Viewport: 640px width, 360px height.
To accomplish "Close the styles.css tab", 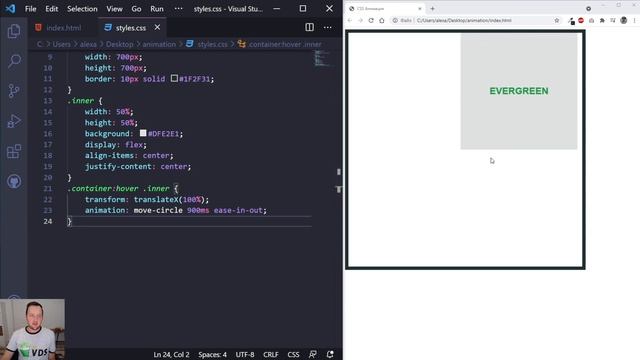I will click(157, 27).
